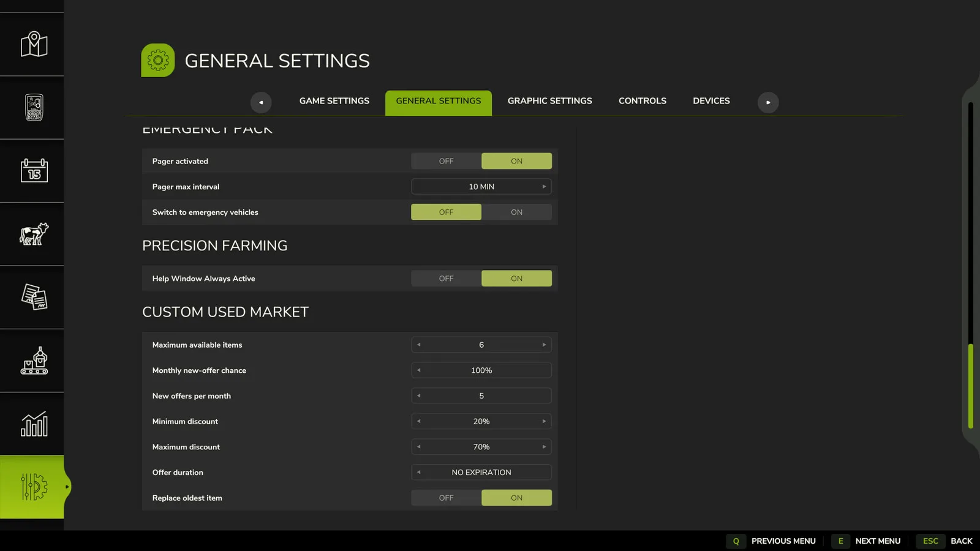The width and height of the screenshot is (980, 551).
Task: Click the ESC Back button
Action: 945,541
